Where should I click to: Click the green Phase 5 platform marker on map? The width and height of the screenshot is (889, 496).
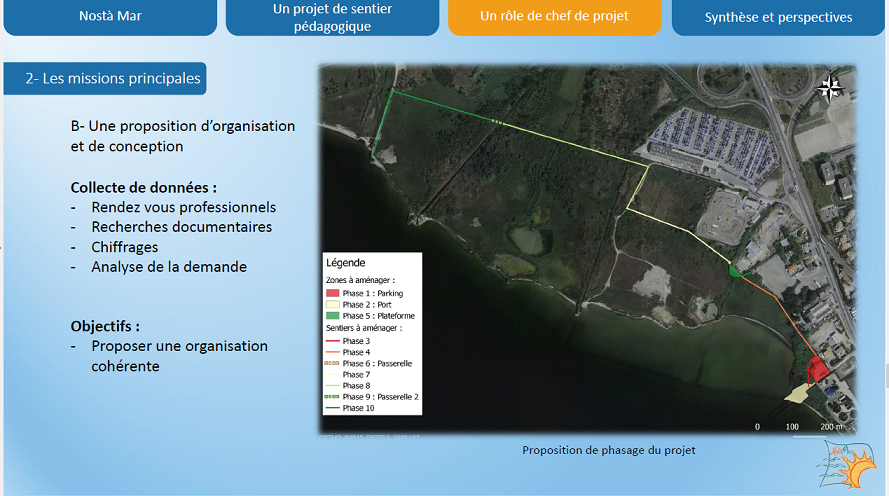[x=737, y=269]
